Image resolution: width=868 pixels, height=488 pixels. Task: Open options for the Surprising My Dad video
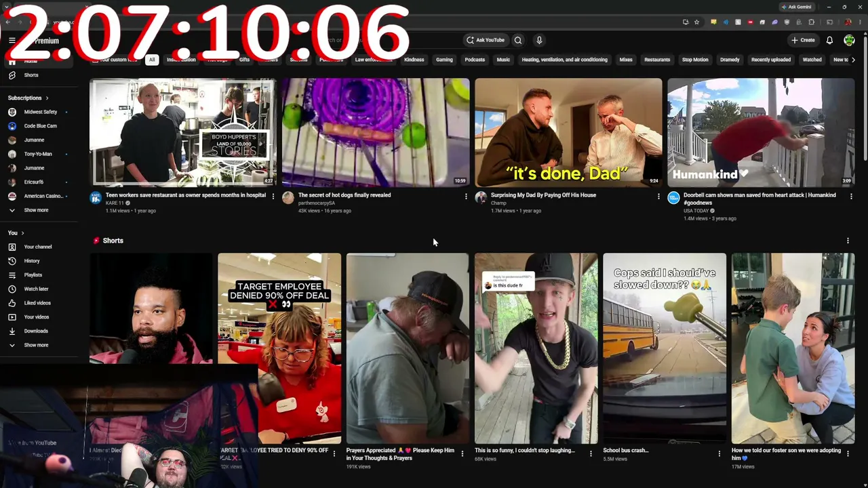tap(658, 197)
